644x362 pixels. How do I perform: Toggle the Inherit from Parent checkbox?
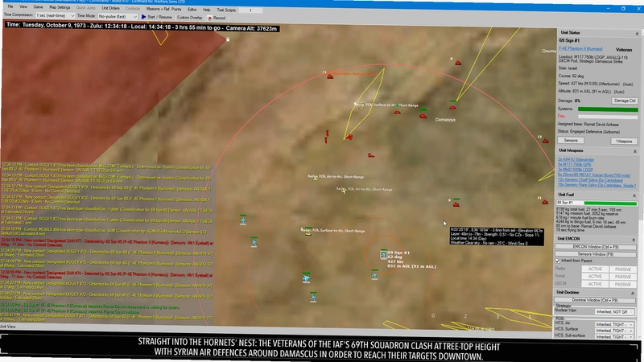557,261
